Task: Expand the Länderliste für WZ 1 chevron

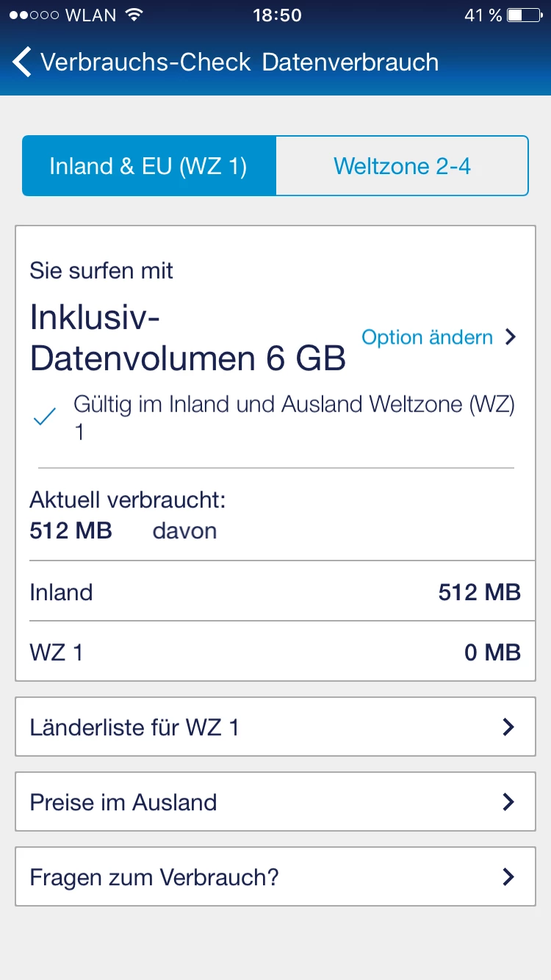Action: [x=508, y=727]
